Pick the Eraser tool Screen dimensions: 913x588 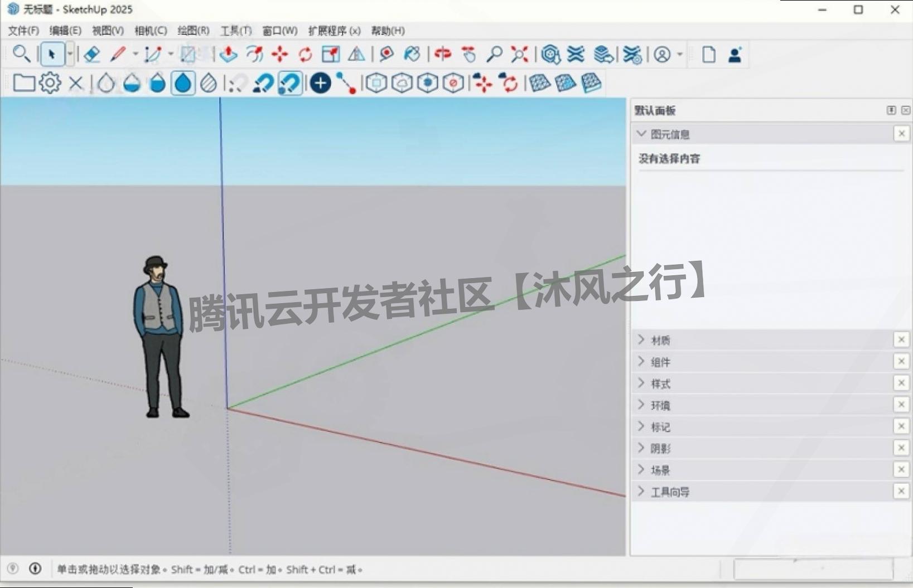click(x=91, y=55)
